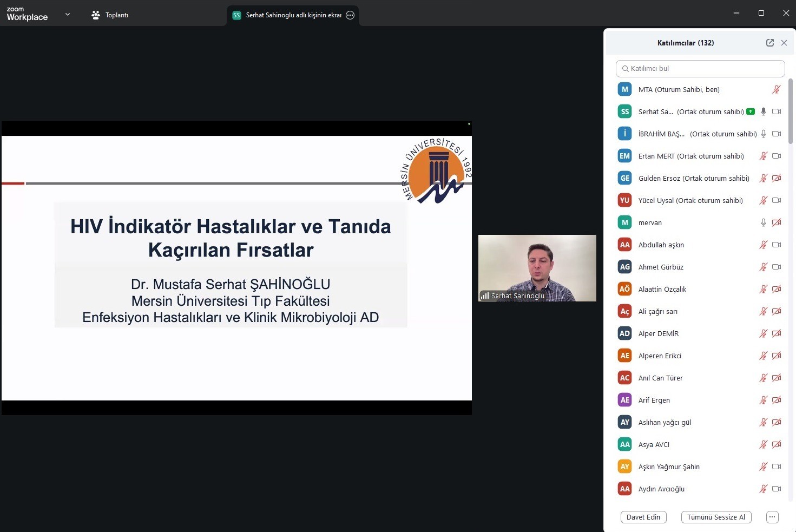Open screen share options ellipsis menu
The image size is (796, 532).
[x=350, y=15]
